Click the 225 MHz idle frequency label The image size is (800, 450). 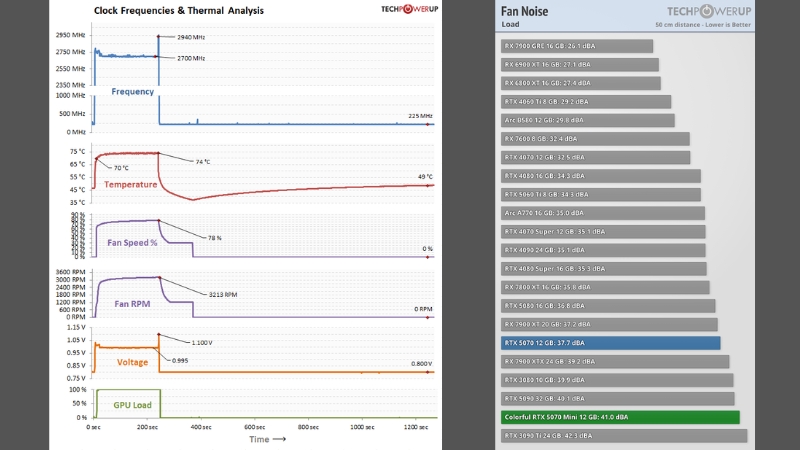[x=420, y=116]
